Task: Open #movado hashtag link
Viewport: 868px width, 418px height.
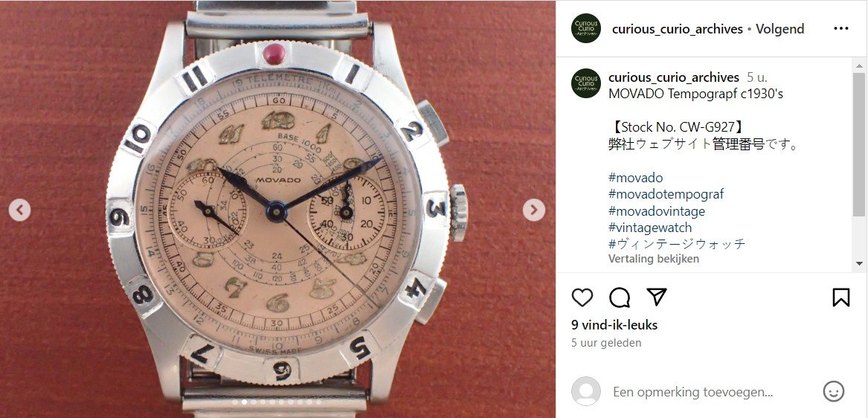Action: tap(635, 178)
